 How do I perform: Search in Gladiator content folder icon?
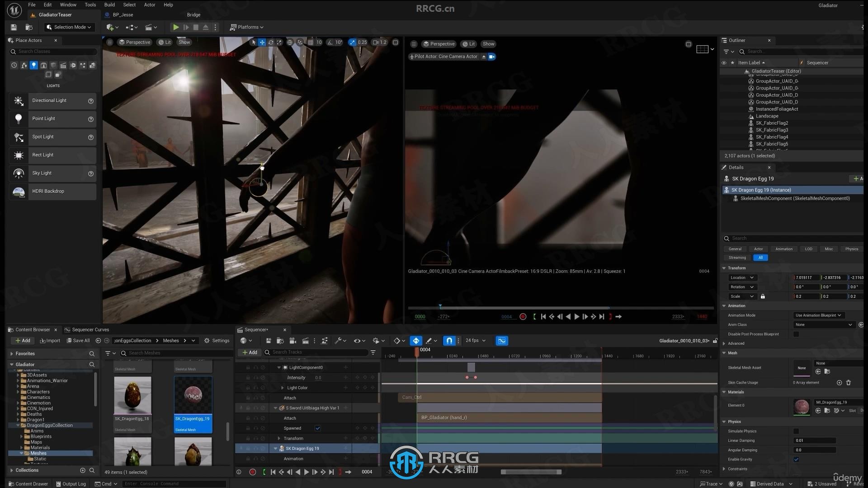[x=92, y=365]
